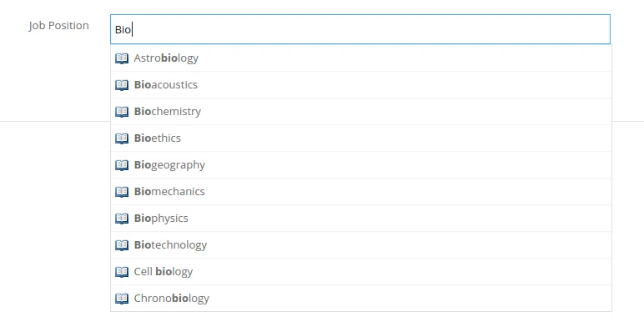Select Biomechanics as job position
Viewport: 644px width, 332px height.
tap(361, 192)
